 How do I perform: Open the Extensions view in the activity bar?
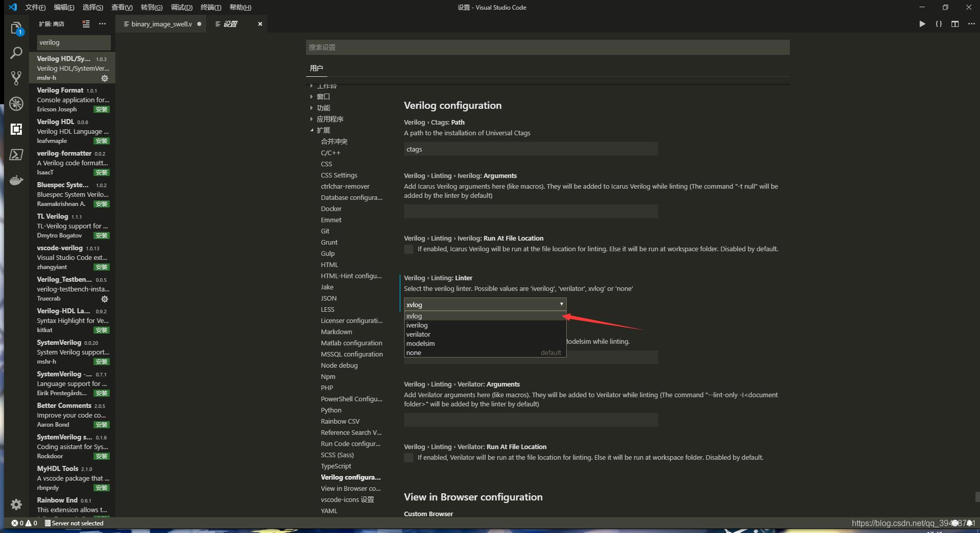pos(16,129)
